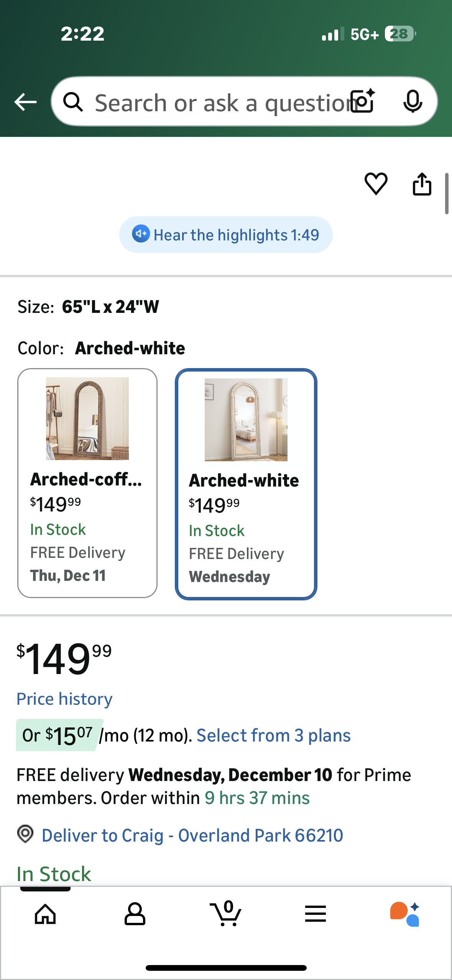Share this product with the share icon
452x980 pixels.
422,184
